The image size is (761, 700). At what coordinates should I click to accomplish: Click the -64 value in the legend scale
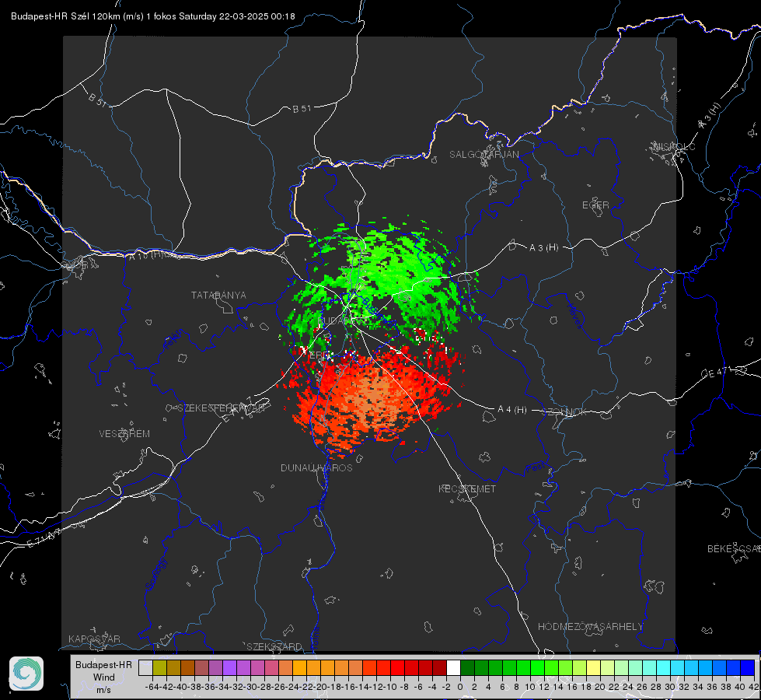152,687
